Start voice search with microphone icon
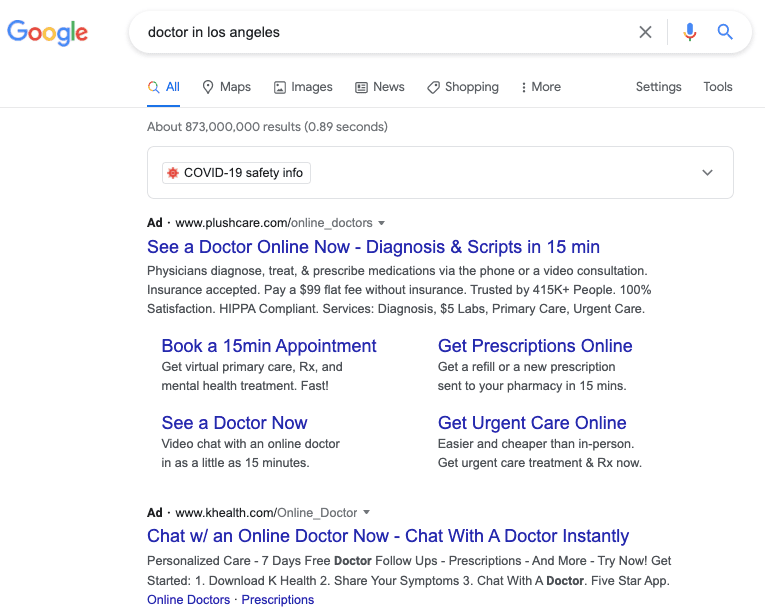This screenshot has height=615, width=765. (x=689, y=32)
